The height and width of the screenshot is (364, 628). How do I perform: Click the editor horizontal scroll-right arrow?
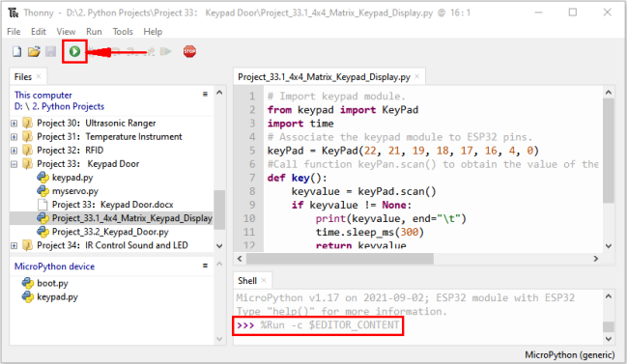pos(595,259)
